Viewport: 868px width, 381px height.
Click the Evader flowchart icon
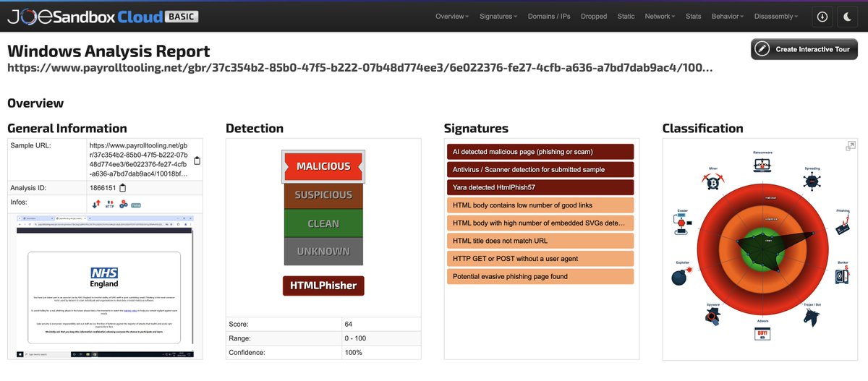pos(682,226)
